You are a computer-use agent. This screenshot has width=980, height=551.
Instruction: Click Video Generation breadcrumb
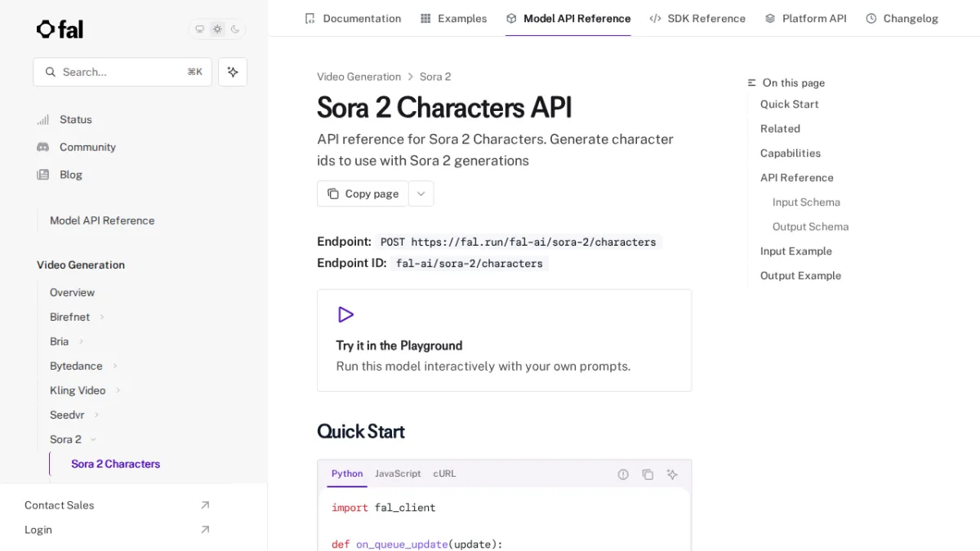[359, 77]
